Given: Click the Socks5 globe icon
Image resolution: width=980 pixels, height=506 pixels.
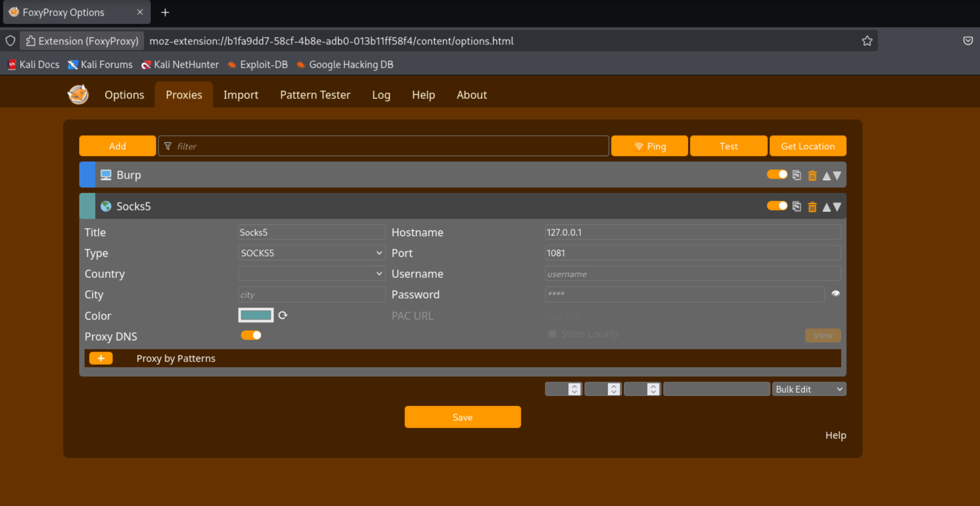Looking at the screenshot, I should 106,206.
